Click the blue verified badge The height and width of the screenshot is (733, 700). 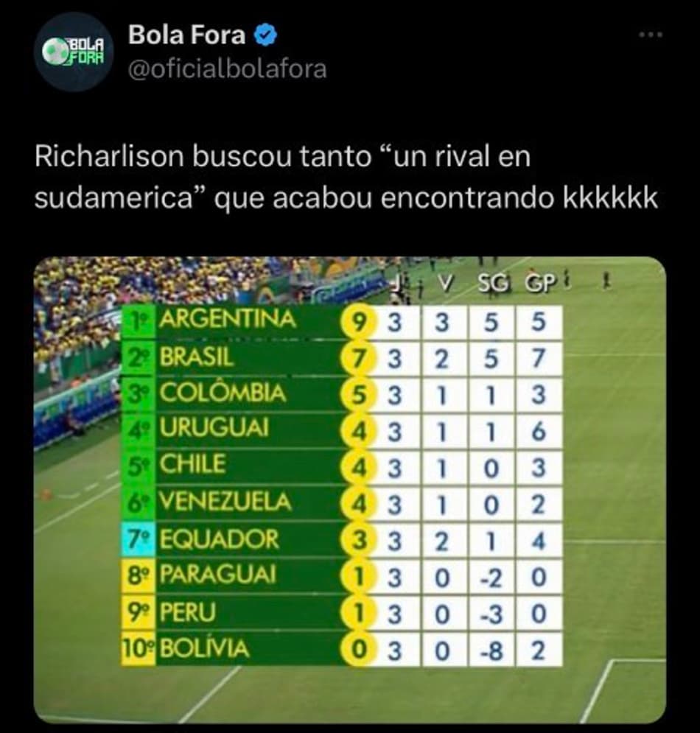tap(266, 36)
